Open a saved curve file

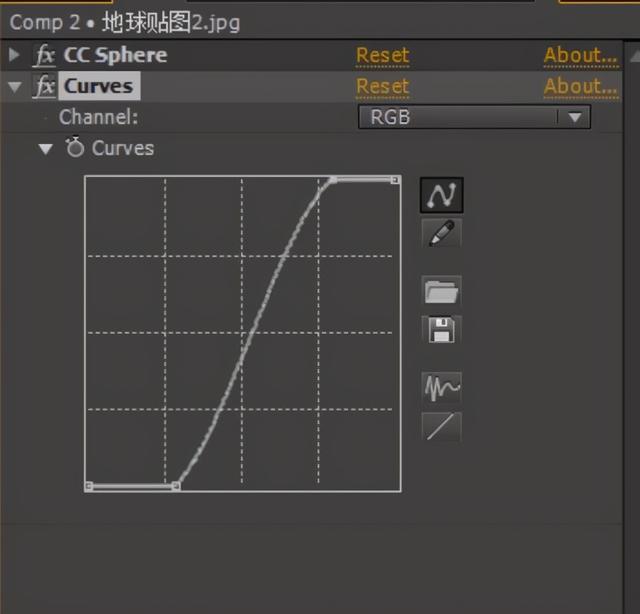(x=442, y=291)
